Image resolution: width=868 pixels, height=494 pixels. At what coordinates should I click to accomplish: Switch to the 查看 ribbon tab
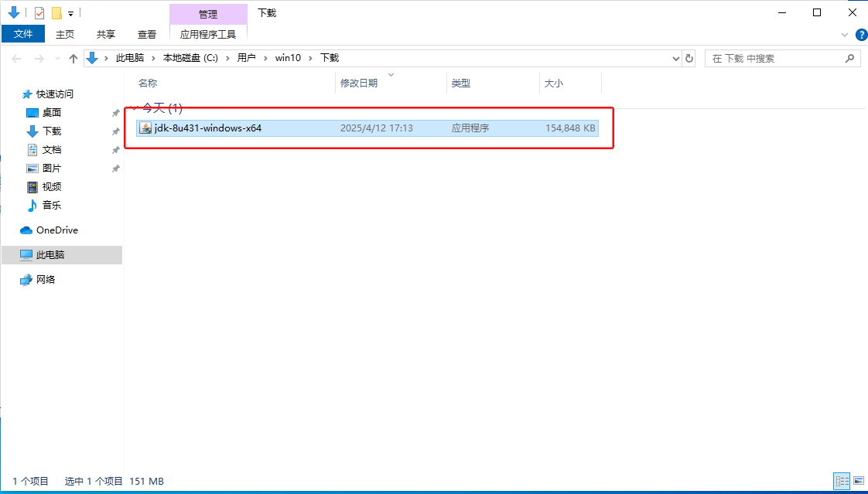click(146, 34)
